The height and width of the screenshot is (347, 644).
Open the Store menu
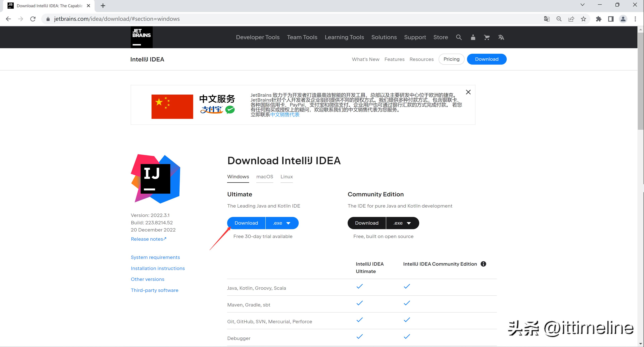pyautogui.click(x=441, y=37)
